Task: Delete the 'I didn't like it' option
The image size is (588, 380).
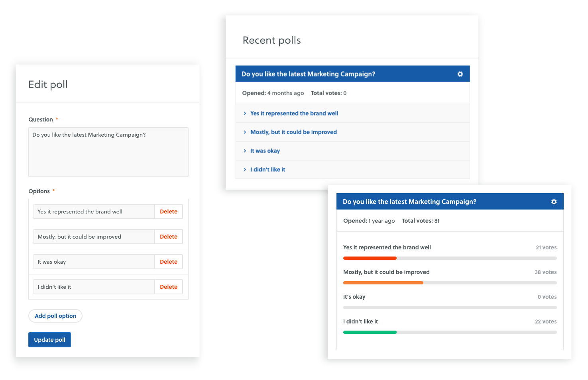Action: (169, 287)
